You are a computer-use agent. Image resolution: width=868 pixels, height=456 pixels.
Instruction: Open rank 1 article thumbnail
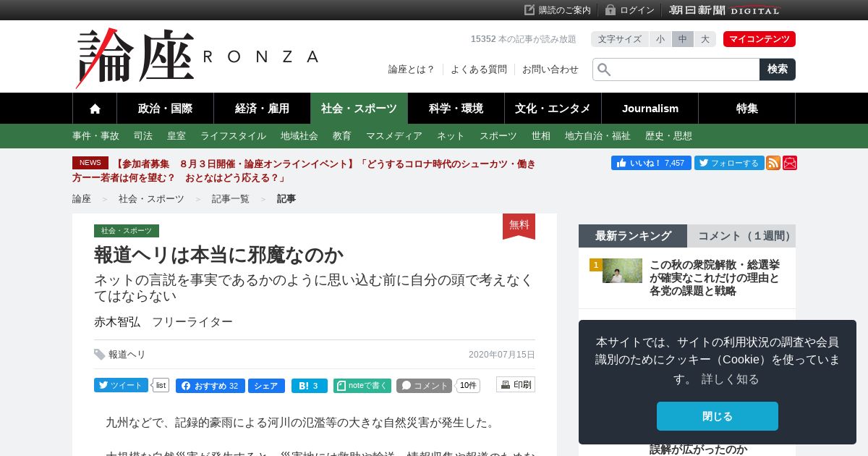[x=622, y=271]
